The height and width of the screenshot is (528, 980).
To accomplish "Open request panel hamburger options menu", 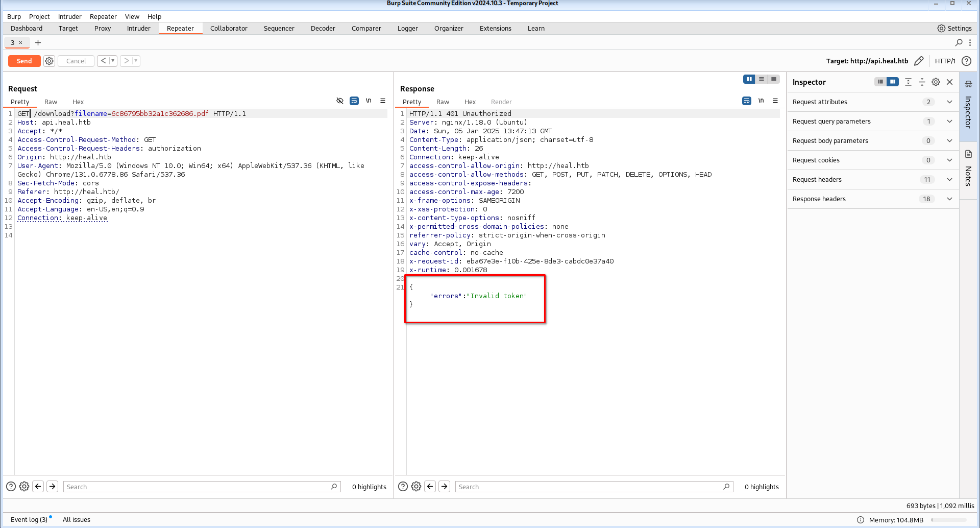I will pyautogui.click(x=383, y=101).
